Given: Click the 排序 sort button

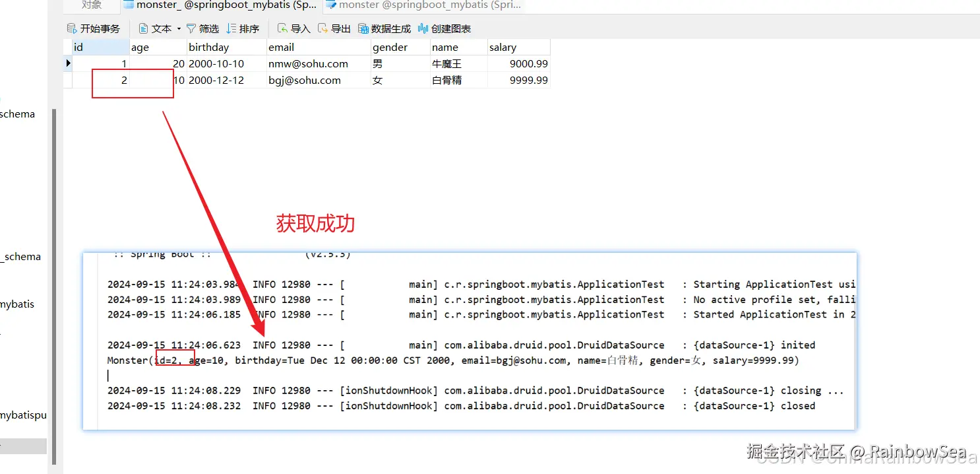Looking at the screenshot, I should tap(243, 28).
